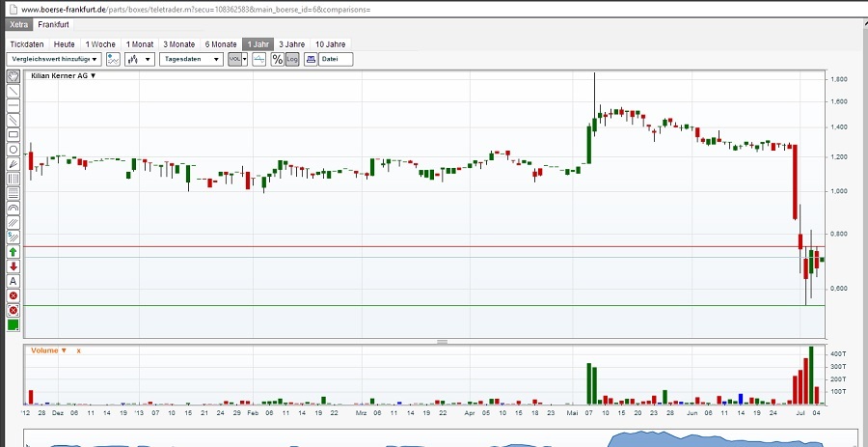Switch to the Frankfurt exchange tab
The width and height of the screenshot is (868, 447).
(54, 25)
